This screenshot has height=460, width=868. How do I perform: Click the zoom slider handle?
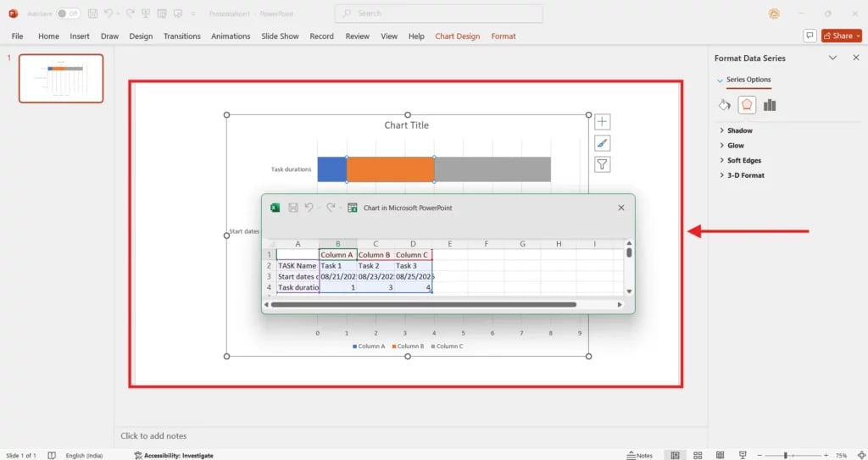point(786,455)
